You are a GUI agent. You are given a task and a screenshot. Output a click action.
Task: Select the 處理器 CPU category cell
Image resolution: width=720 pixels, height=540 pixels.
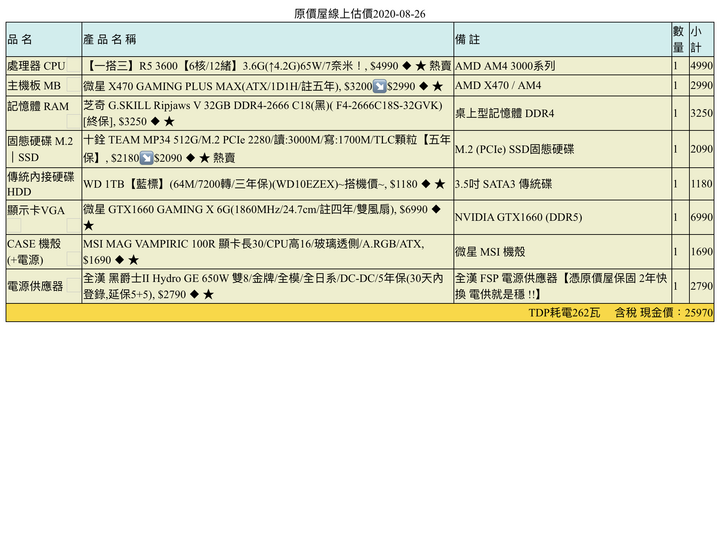(x=44, y=66)
